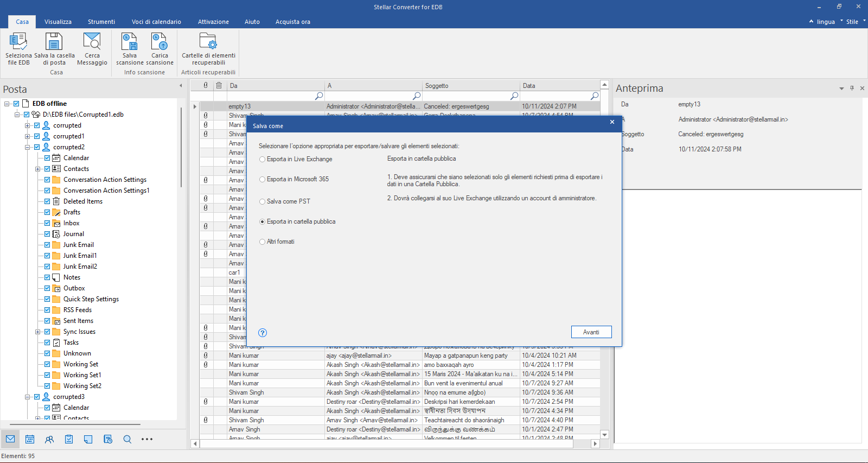This screenshot has height=463, width=868.
Task: Expand the Sync Issues folder
Action: tap(37, 332)
